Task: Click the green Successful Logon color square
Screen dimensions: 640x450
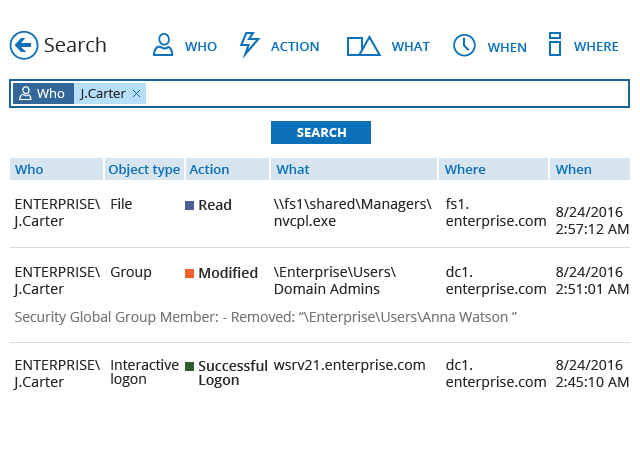Action: tap(189, 366)
